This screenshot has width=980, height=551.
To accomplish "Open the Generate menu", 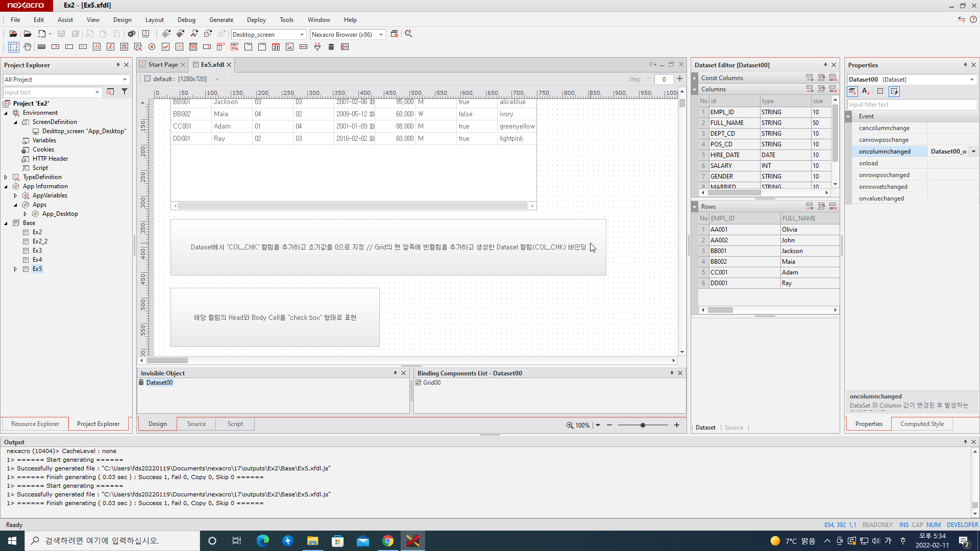I will click(x=221, y=20).
